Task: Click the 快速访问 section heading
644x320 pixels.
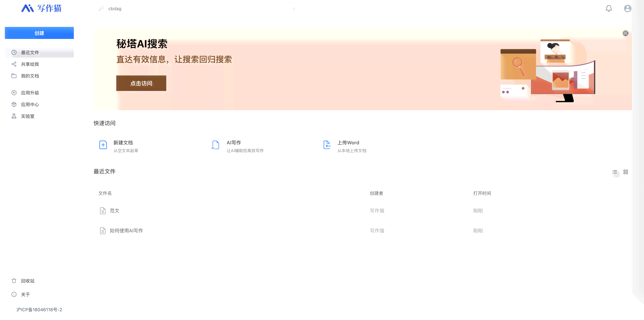Action: (x=105, y=123)
